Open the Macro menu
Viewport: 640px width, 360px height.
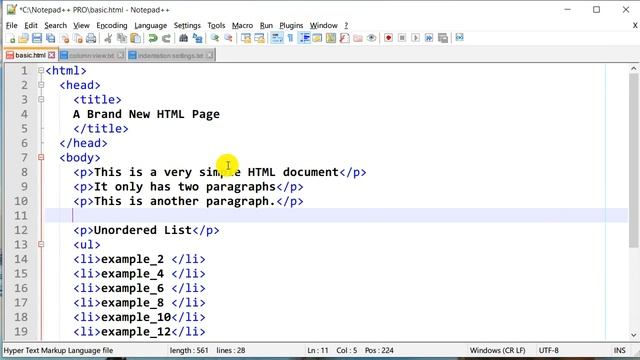[x=242, y=25]
